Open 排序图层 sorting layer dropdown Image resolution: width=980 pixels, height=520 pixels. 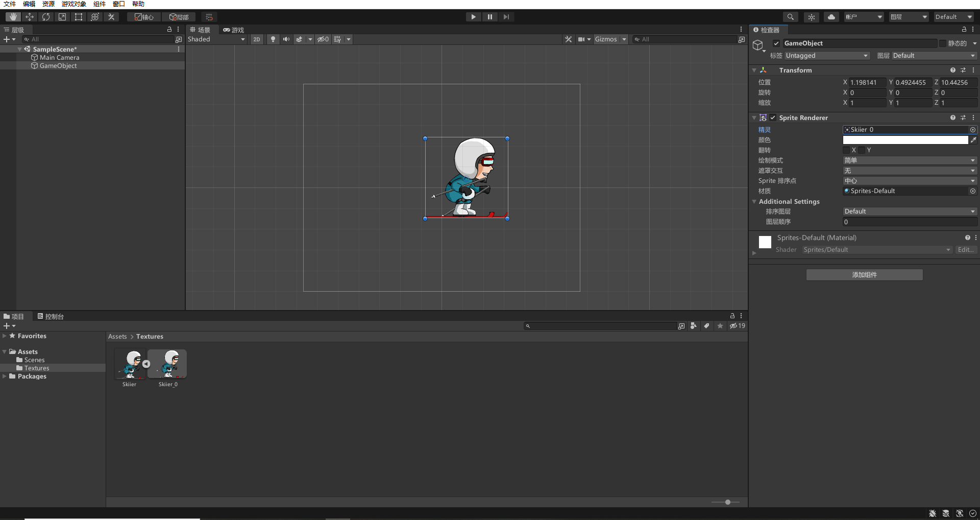910,211
